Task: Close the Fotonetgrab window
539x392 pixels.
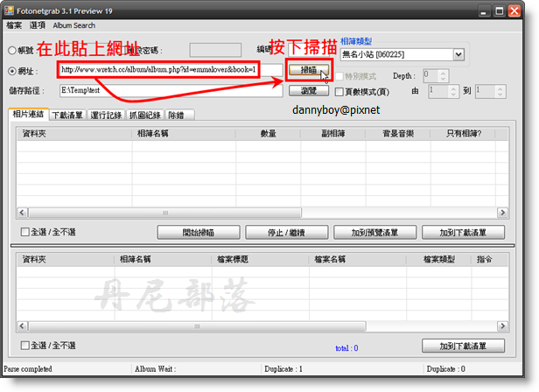Action: pos(514,11)
